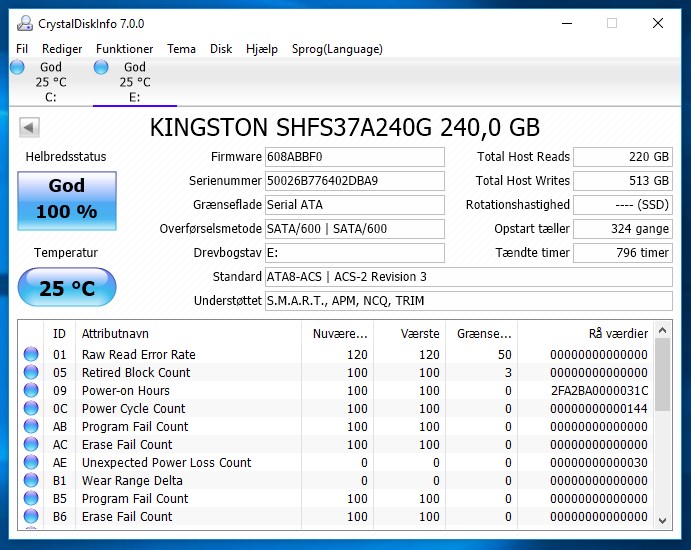Click the CrystalDiskInfo app icon in the title bar
The height and width of the screenshot is (550, 691).
click(x=25, y=23)
